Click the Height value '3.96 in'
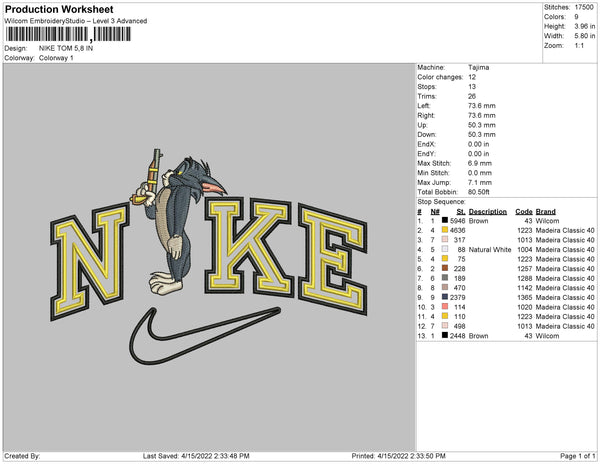 point(585,26)
